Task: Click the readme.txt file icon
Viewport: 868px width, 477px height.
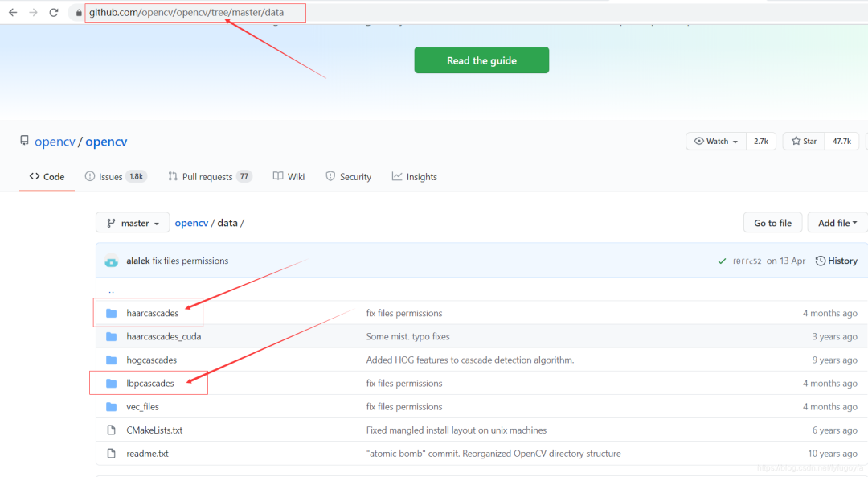Action: click(111, 453)
